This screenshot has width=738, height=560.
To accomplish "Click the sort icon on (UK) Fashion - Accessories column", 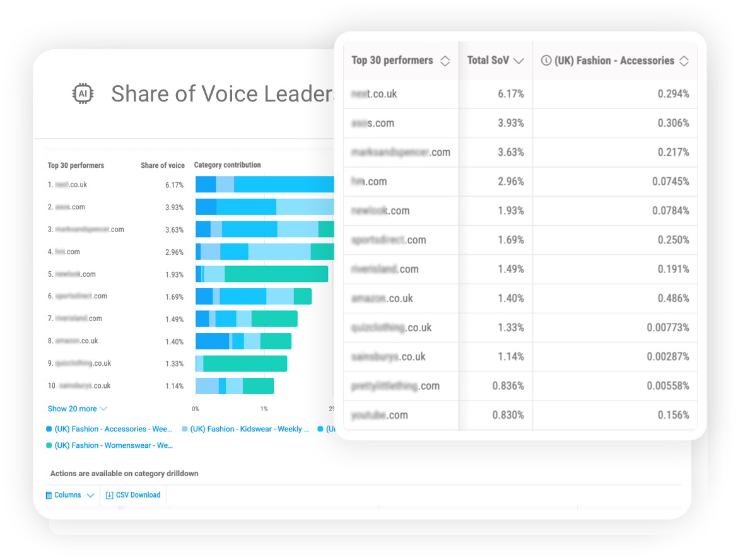I will tap(684, 61).
